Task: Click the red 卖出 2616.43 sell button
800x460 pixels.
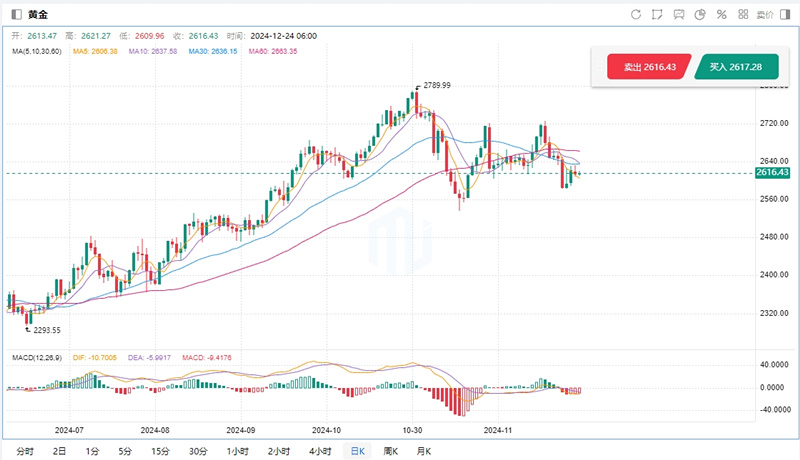Action: tap(649, 67)
